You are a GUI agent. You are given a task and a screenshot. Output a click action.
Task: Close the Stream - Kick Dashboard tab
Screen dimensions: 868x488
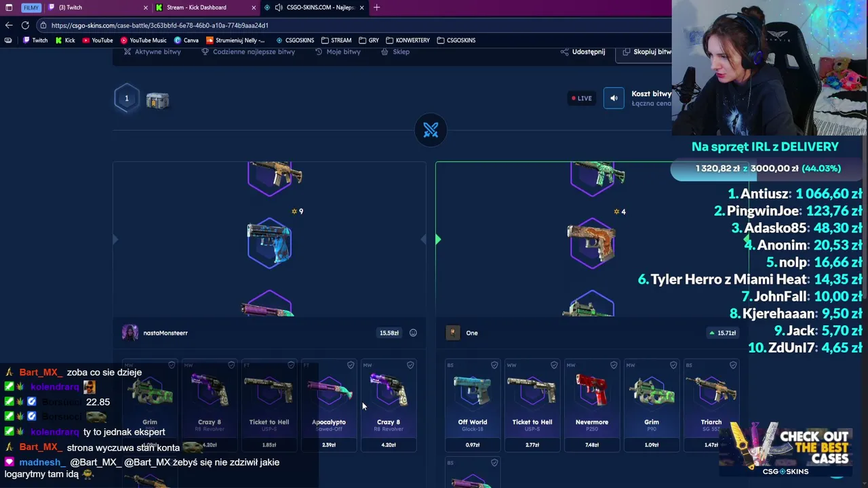(x=254, y=7)
